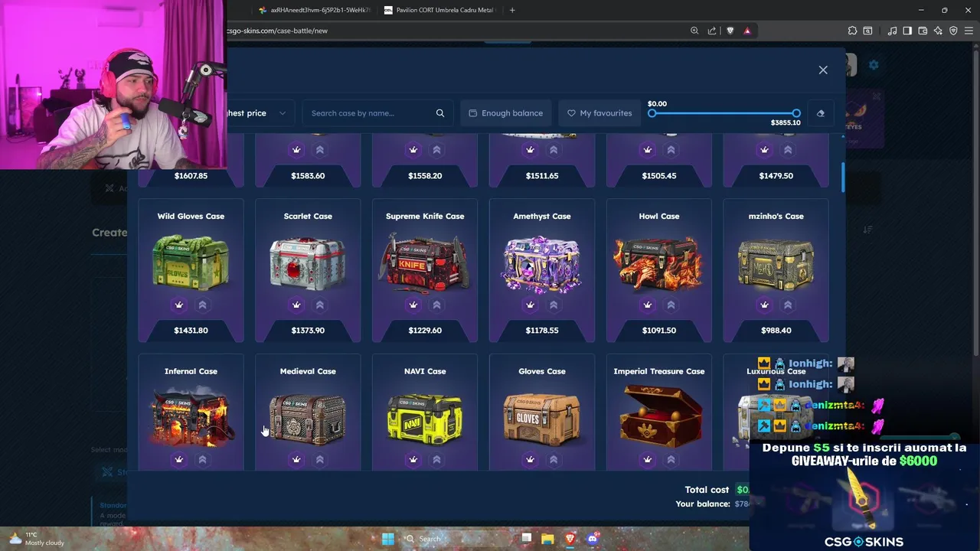Click crown icon on NAVI Case
Screen dimensions: 980x551
(x=413, y=459)
